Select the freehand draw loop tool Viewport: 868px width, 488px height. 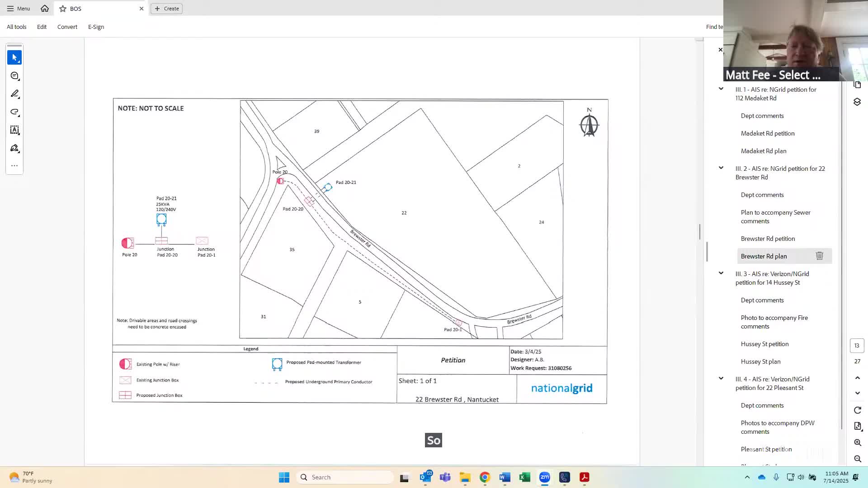(14, 112)
